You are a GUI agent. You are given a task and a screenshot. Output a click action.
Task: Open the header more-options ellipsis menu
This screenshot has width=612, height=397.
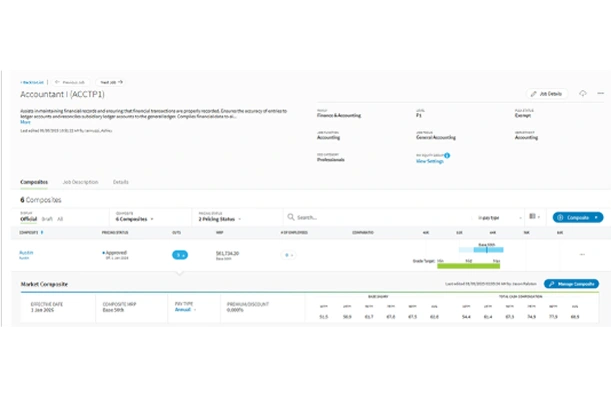pyautogui.click(x=601, y=93)
